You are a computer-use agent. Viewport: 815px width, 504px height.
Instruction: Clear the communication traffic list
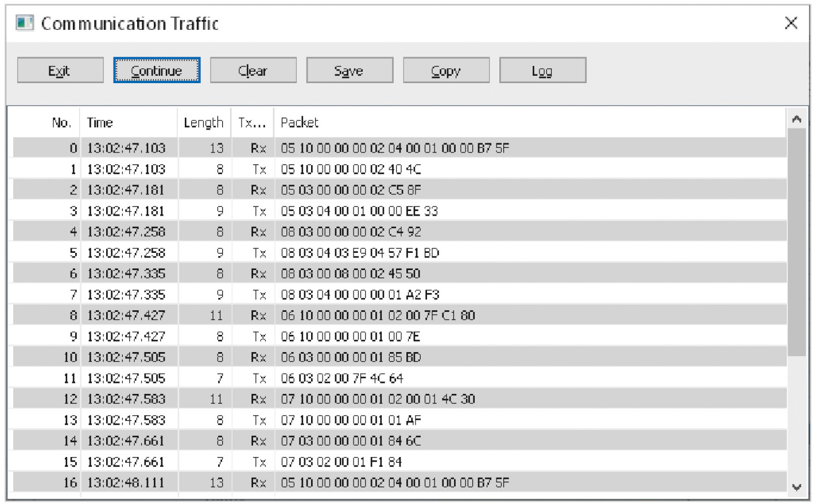[253, 71]
